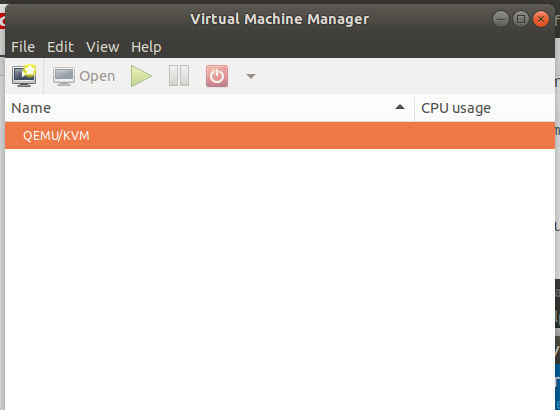560x410 pixels.
Task: Pause the VM using the pause bars icon
Action: pyautogui.click(x=179, y=76)
